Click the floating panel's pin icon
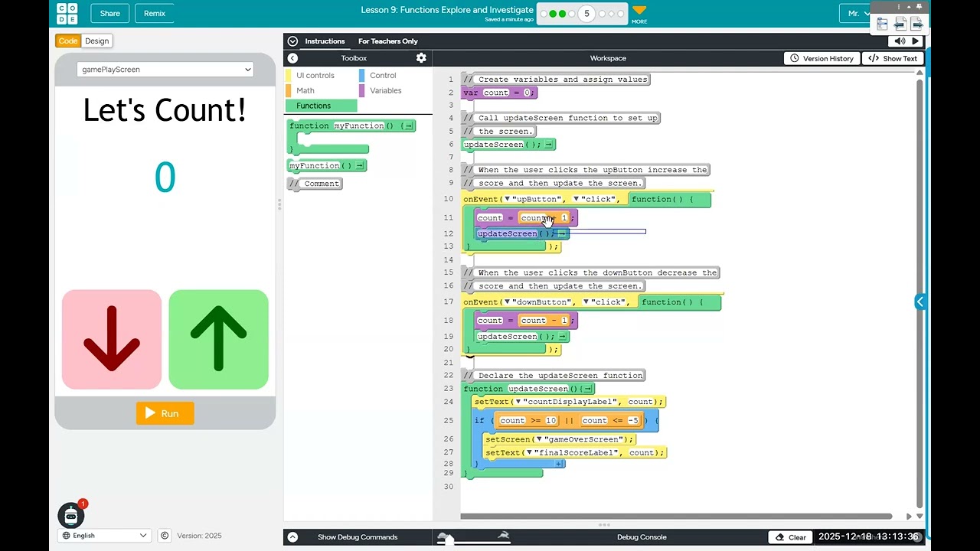Image resolution: width=980 pixels, height=551 pixels. point(919,7)
